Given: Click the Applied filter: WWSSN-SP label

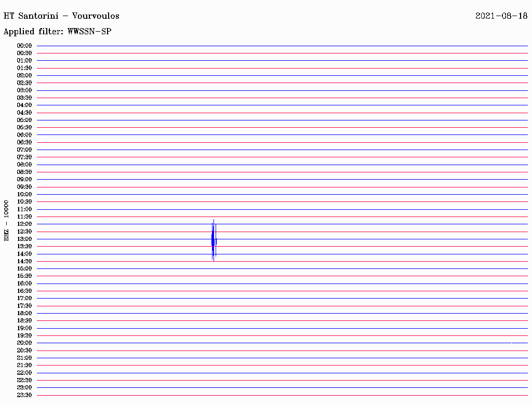Looking at the screenshot, I should coord(57,32).
